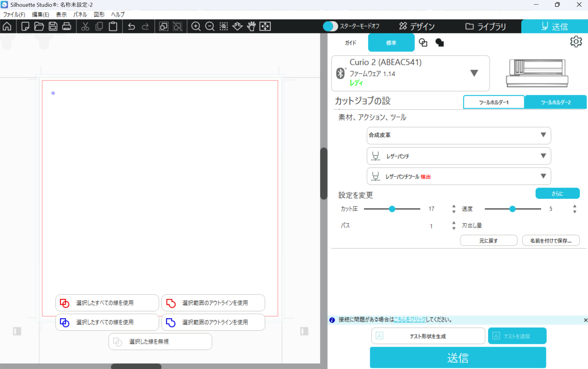The image size is (588, 369).
Task: Open the 表示 menu
Action: click(61, 14)
